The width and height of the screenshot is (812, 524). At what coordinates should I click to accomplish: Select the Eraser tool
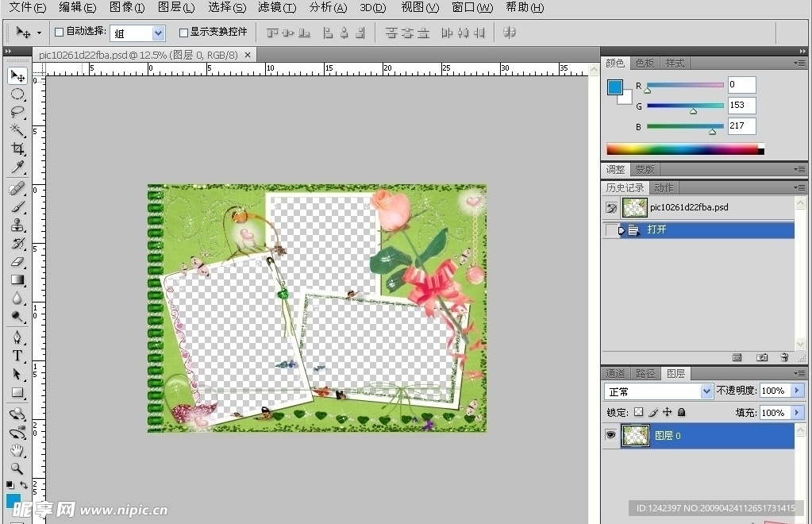(x=17, y=262)
